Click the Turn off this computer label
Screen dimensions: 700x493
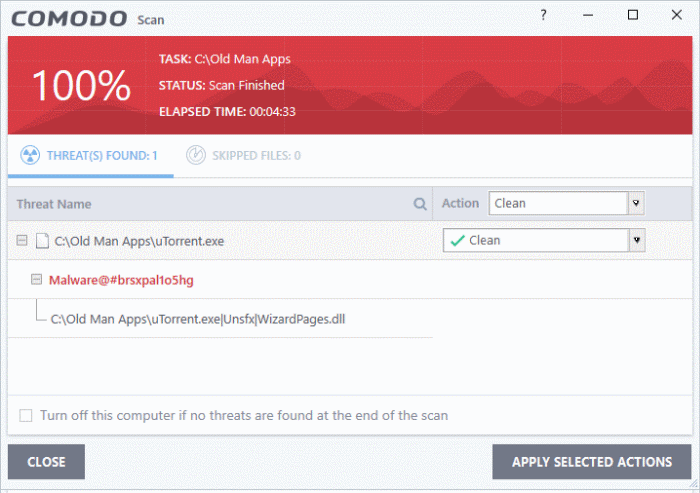pos(244,415)
